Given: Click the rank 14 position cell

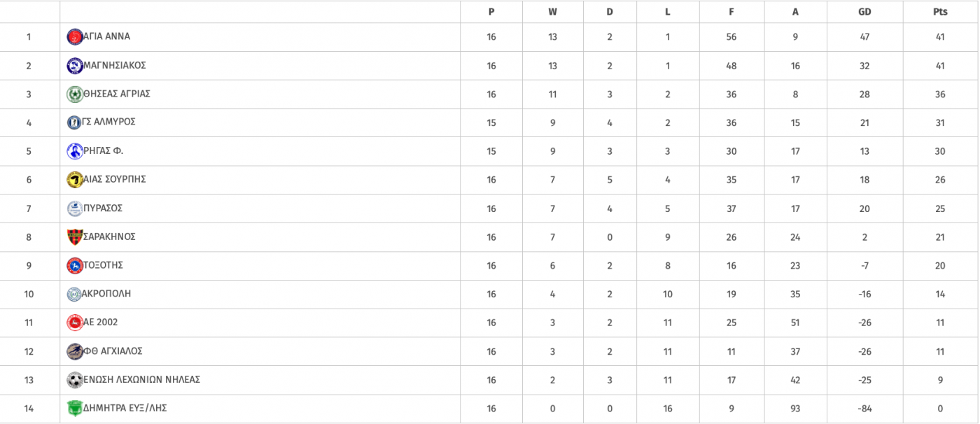Looking at the screenshot, I should point(29,409).
